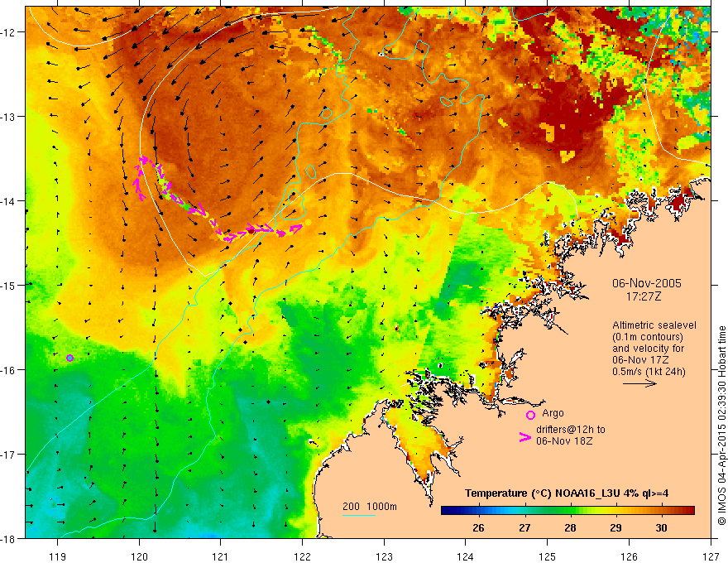Click the magenta Argo float circle in the ocean
The width and height of the screenshot is (728, 563).
[x=69, y=358]
